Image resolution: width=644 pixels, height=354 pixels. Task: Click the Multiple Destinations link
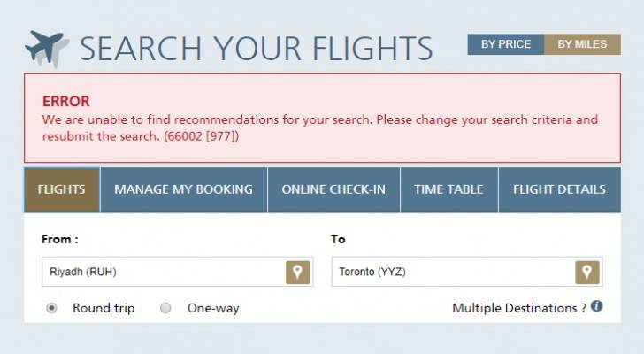[519, 308]
